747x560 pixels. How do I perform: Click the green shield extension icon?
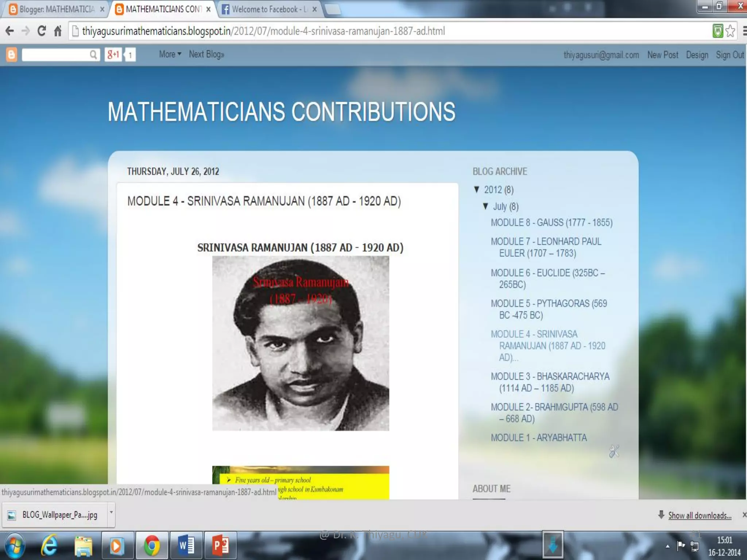(x=717, y=31)
